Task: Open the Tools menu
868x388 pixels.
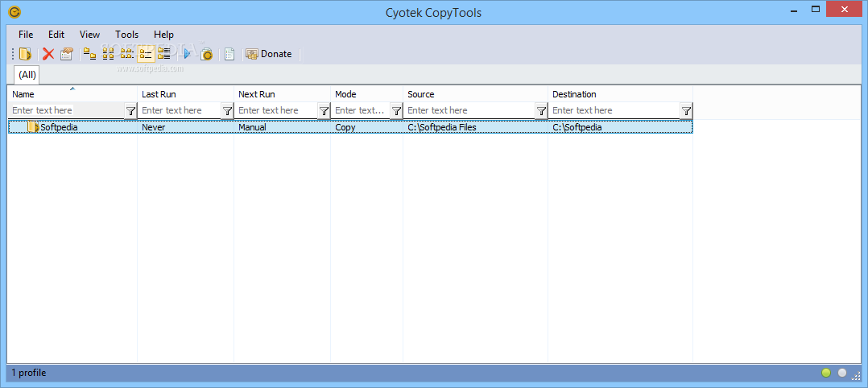Action: click(x=126, y=35)
